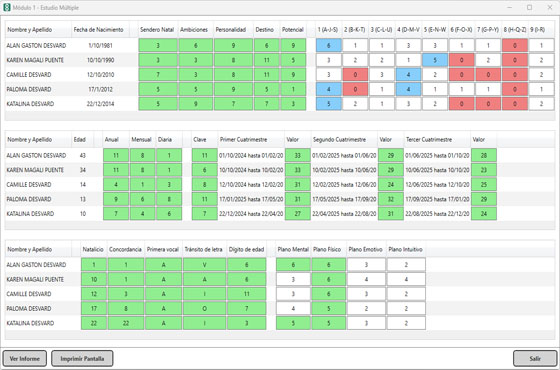Click the first table horizontal scrollbar

pyautogui.click(x=280, y=116)
